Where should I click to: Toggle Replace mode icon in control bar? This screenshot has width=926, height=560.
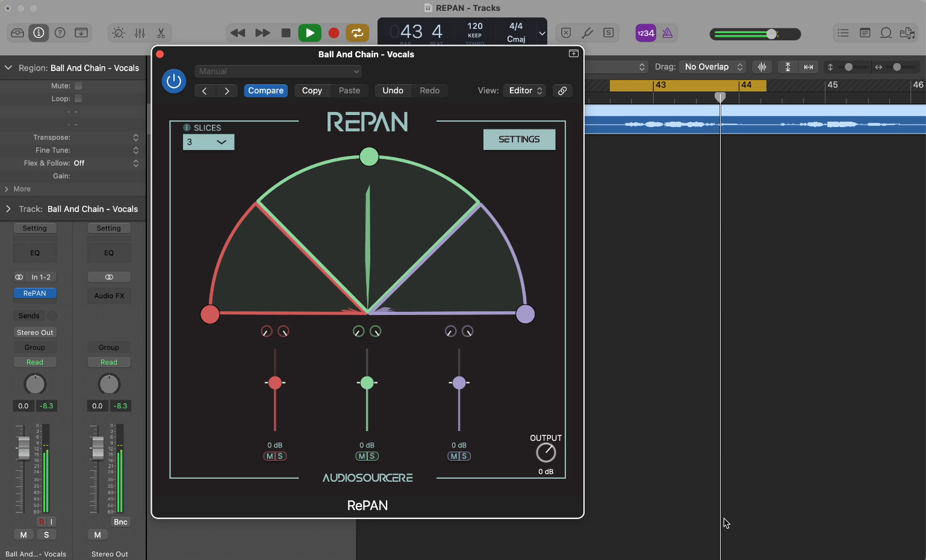coord(566,33)
